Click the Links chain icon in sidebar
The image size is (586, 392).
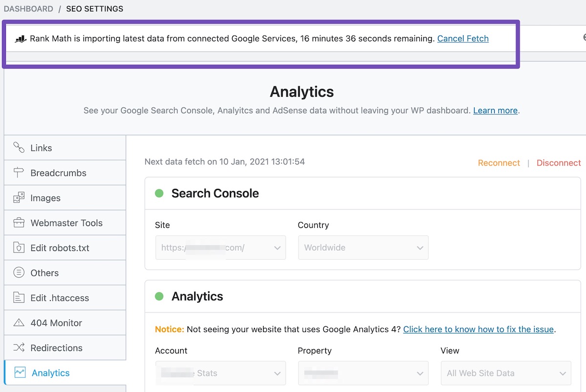[19, 147]
